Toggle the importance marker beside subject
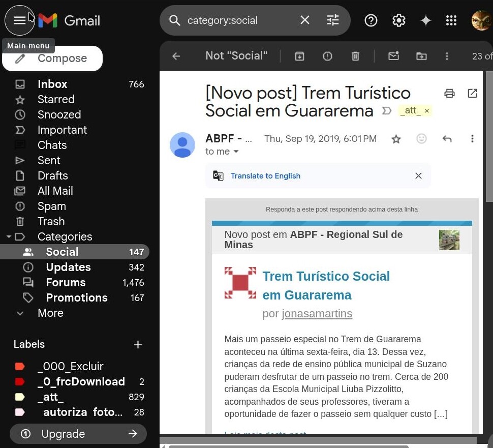Screen dimensions: 493x448 (387, 111)
